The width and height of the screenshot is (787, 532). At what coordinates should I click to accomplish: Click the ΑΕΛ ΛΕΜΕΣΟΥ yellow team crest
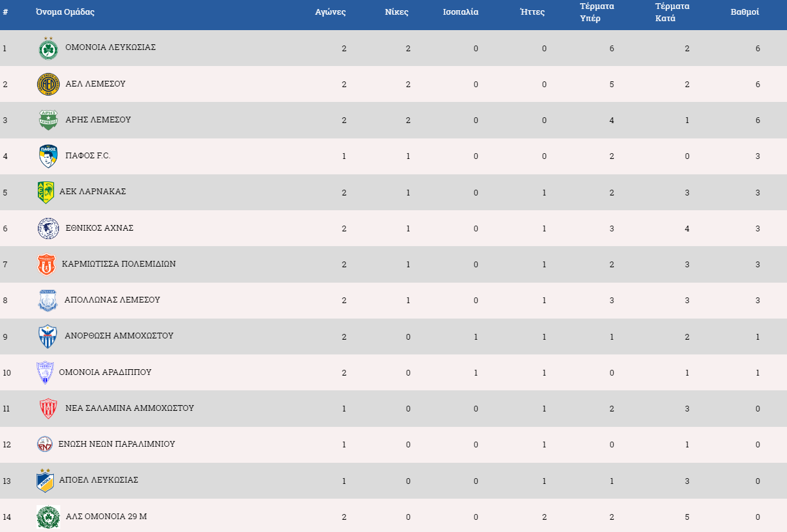tap(48, 84)
